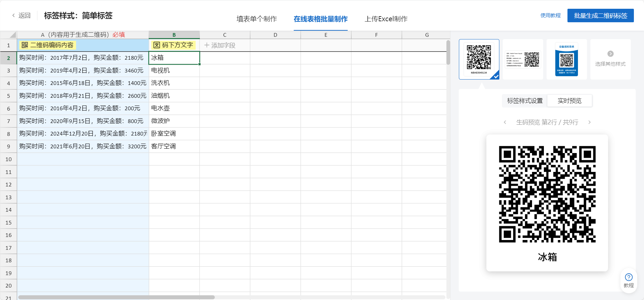Click cell containing 洗衣机
Screen dimensions: 644x300
tap(174, 83)
